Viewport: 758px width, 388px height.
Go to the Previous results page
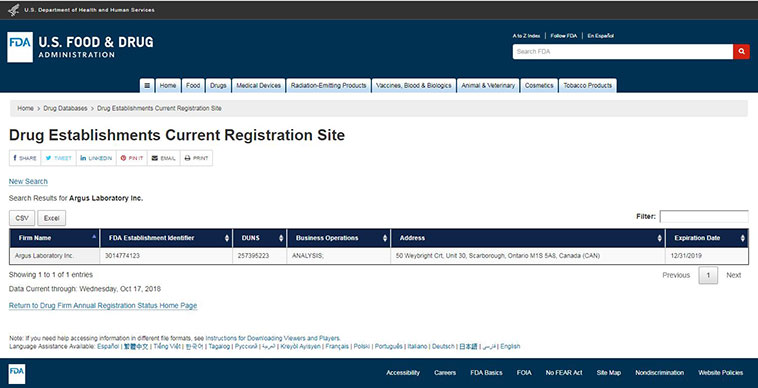(x=676, y=275)
